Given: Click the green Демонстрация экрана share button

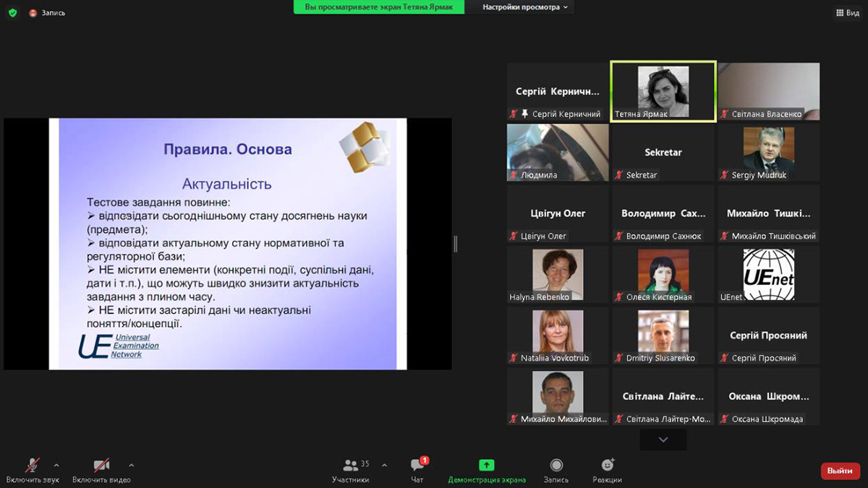Looking at the screenshot, I should click(x=487, y=469).
